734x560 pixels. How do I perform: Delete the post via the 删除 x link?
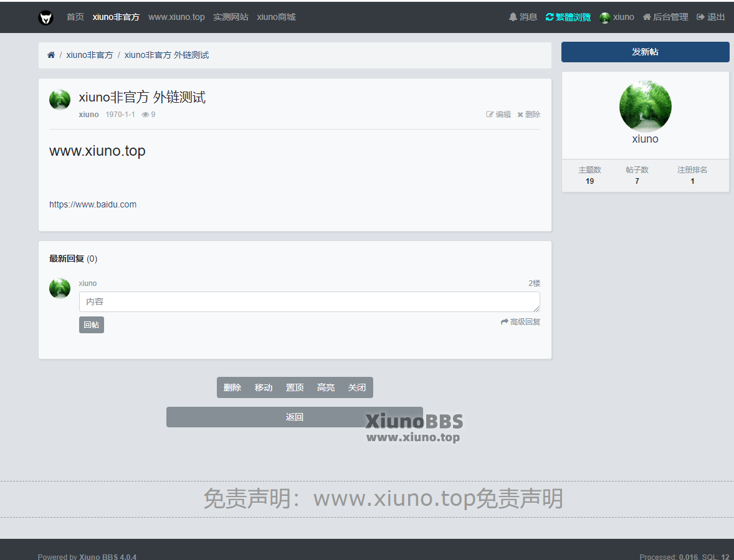coord(528,115)
